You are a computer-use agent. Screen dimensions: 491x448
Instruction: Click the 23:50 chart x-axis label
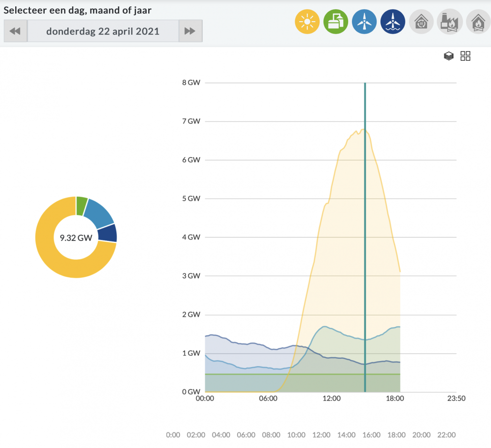click(456, 398)
